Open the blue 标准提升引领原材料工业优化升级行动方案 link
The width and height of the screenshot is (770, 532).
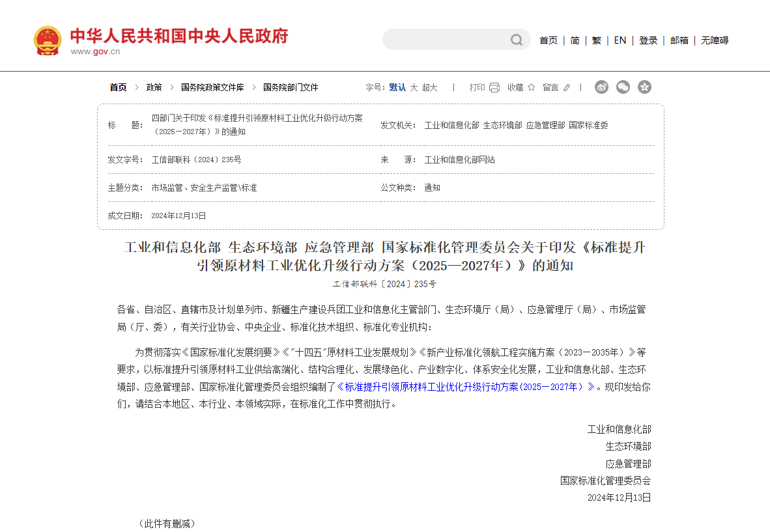[466, 387]
